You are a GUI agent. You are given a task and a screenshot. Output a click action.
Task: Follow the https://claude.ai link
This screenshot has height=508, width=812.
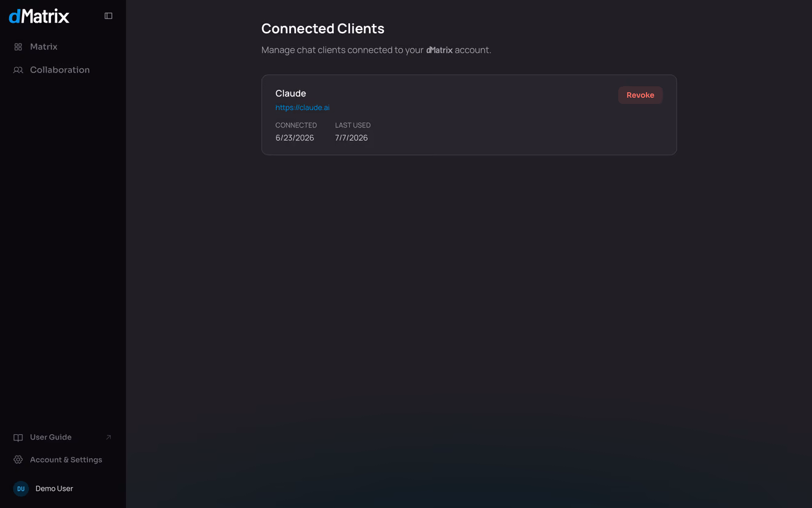303,108
